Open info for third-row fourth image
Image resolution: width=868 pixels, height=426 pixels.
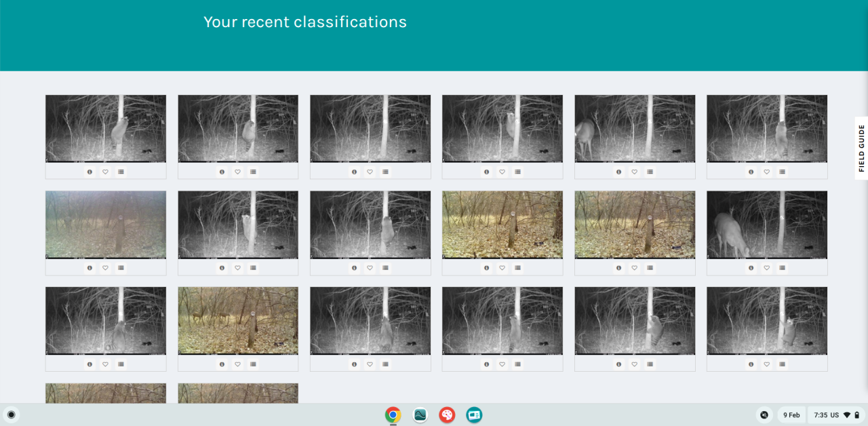[x=486, y=364]
